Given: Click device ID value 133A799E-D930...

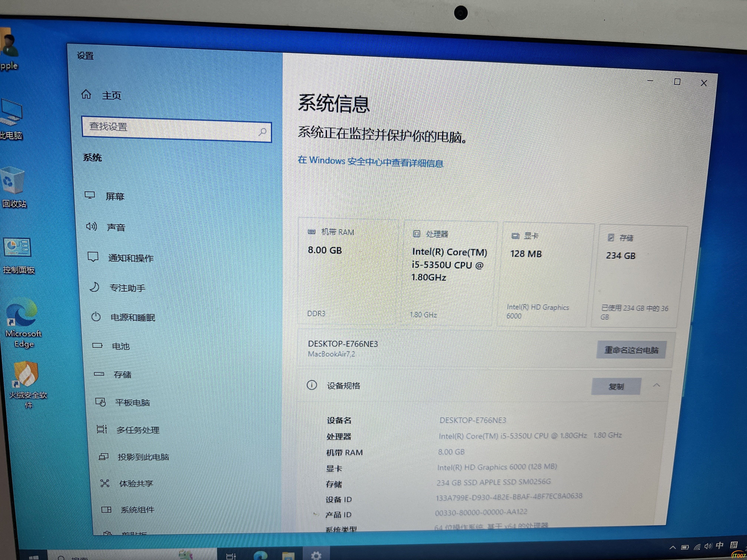Looking at the screenshot, I should pos(509,497).
